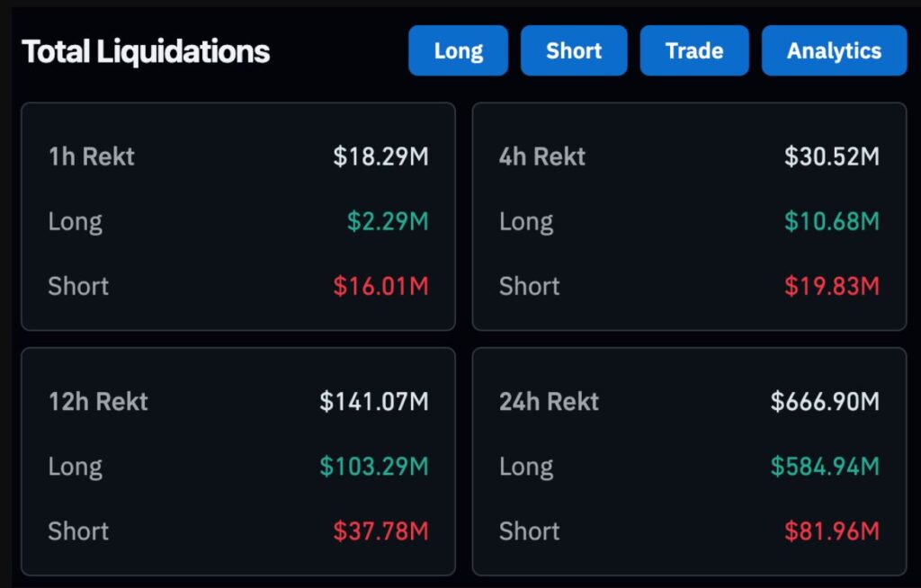Click the Long button

458,51
